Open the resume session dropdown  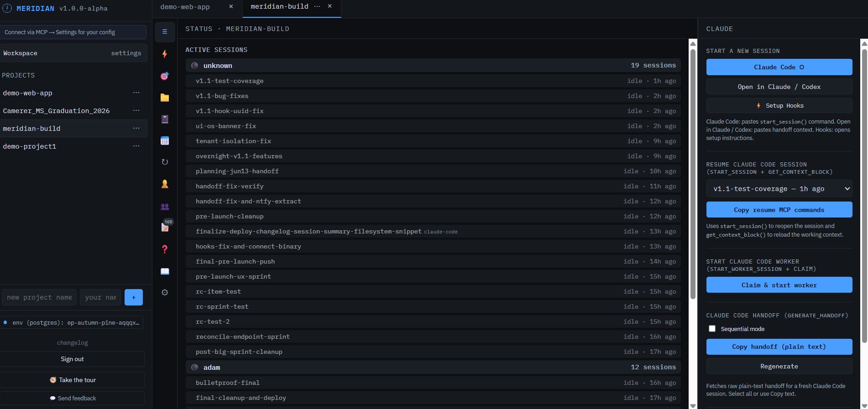(x=779, y=189)
